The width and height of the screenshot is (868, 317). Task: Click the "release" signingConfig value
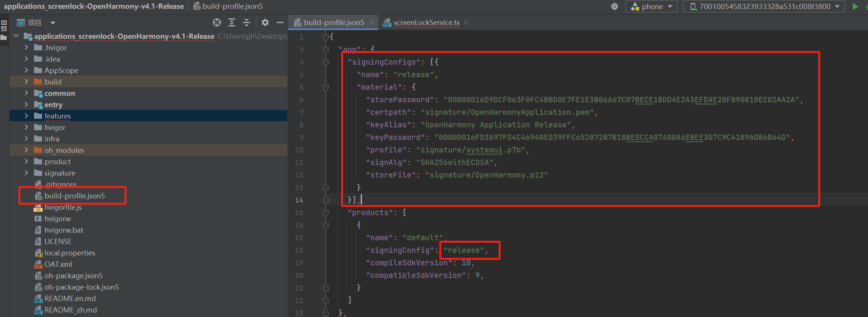click(464, 250)
